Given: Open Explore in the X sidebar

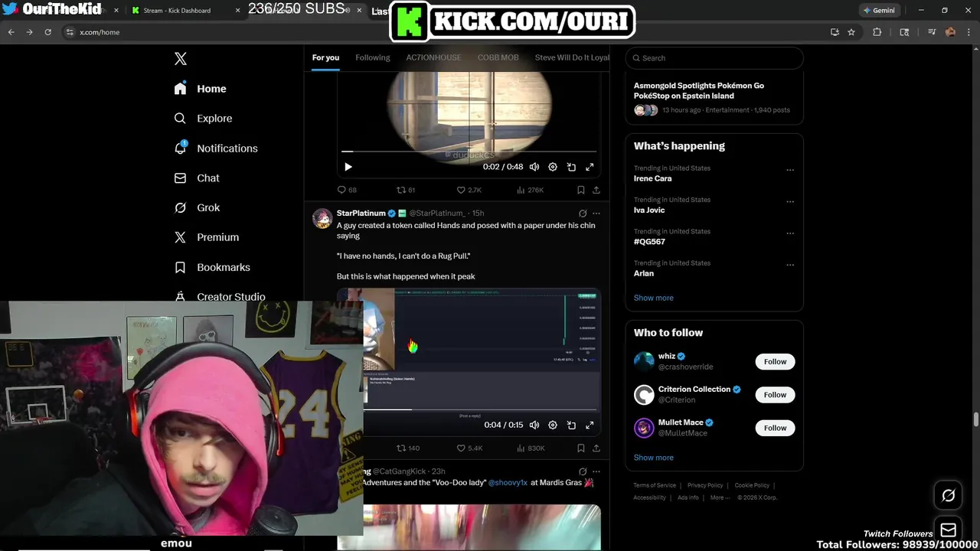Looking at the screenshot, I should [203, 119].
